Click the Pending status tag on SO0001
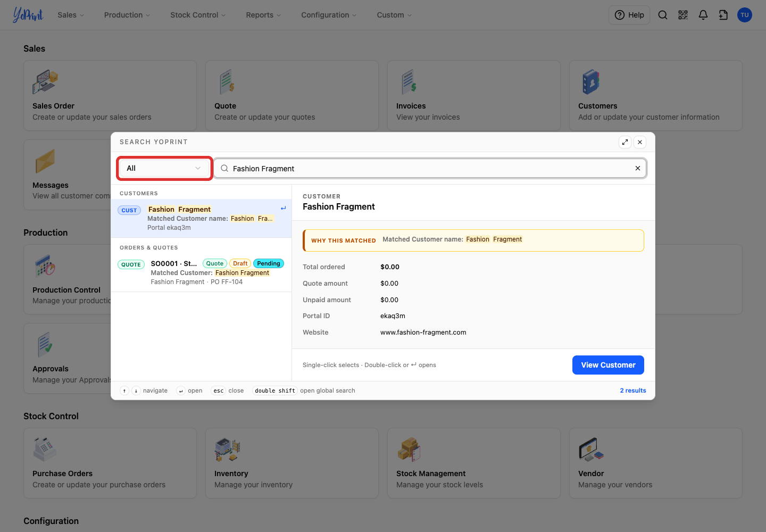The width and height of the screenshot is (766, 532). coord(269,263)
